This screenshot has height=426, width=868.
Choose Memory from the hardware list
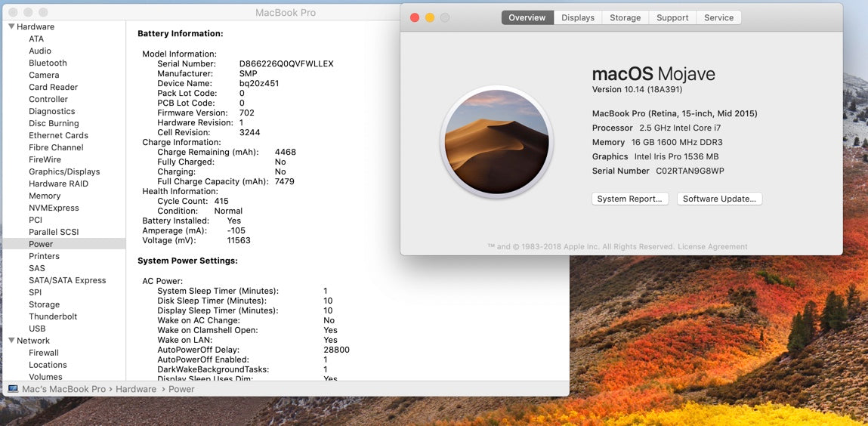[x=45, y=196]
